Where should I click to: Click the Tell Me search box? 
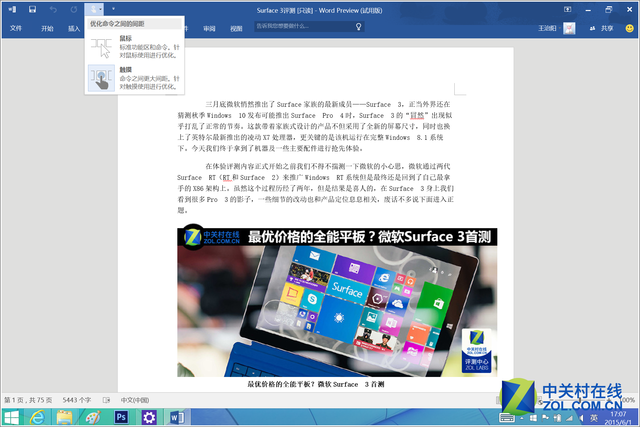(x=309, y=27)
